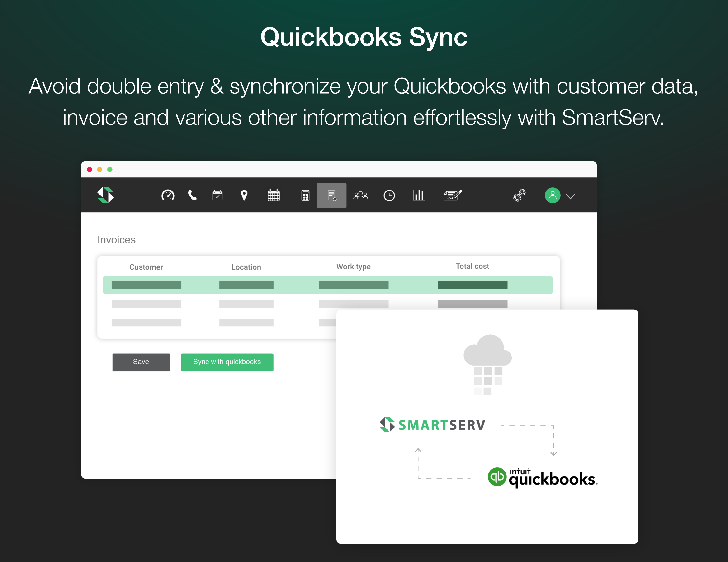
Task: Click the Invoices page heading
Action: (x=116, y=240)
